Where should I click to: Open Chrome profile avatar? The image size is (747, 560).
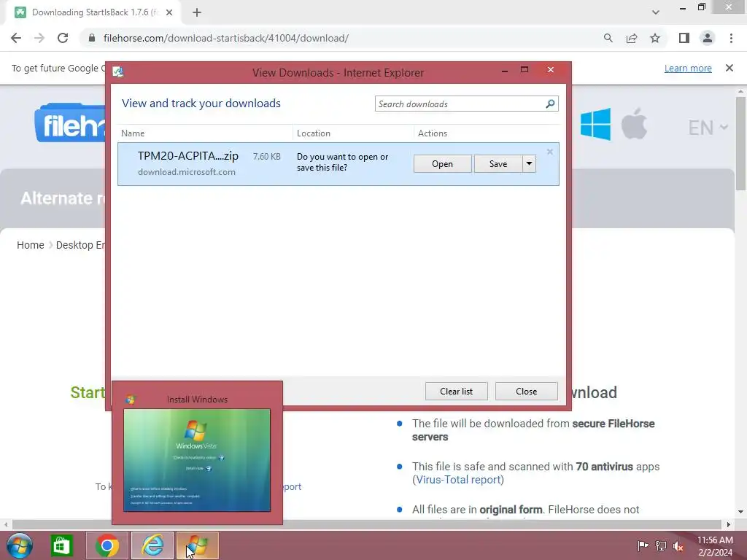708,38
